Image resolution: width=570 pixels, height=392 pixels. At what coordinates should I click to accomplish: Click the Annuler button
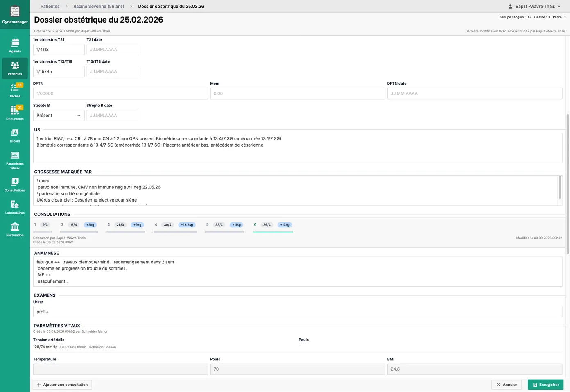point(507,385)
